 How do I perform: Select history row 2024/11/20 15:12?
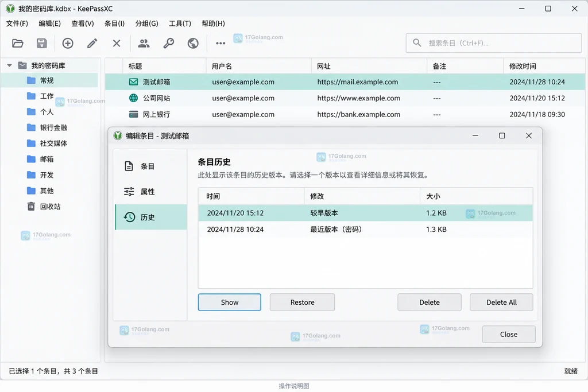pos(365,213)
